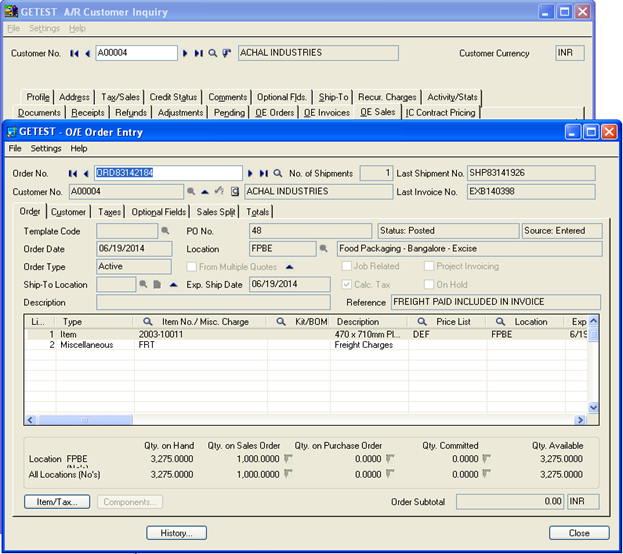Click the History... button
Viewport: 623px width, 554px height.
tap(176, 533)
